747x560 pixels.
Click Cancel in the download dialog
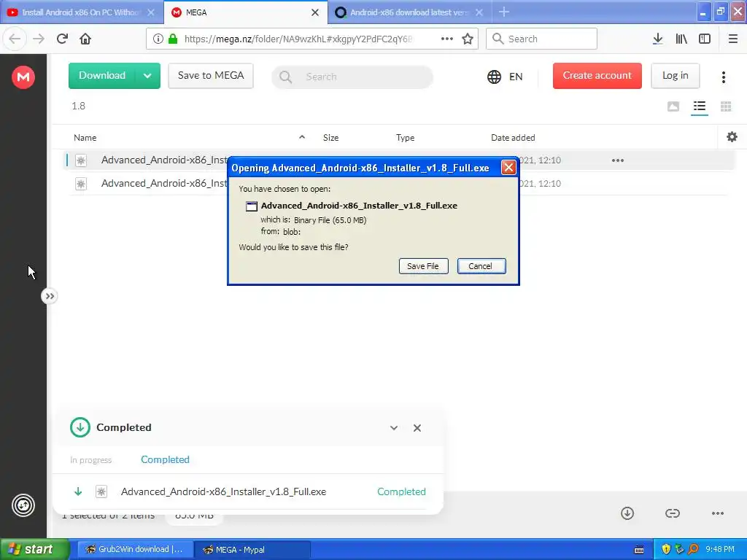481,266
